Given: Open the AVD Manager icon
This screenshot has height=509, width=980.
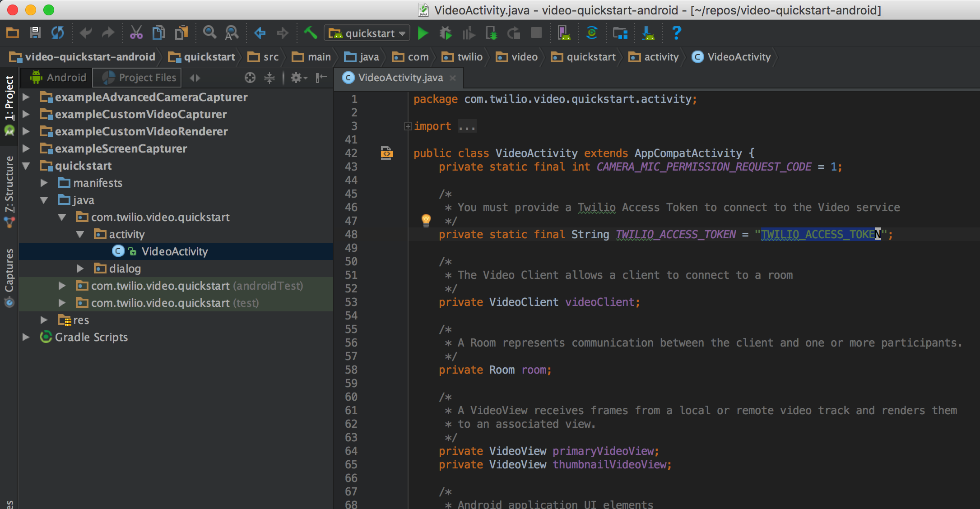Looking at the screenshot, I should [564, 33].
